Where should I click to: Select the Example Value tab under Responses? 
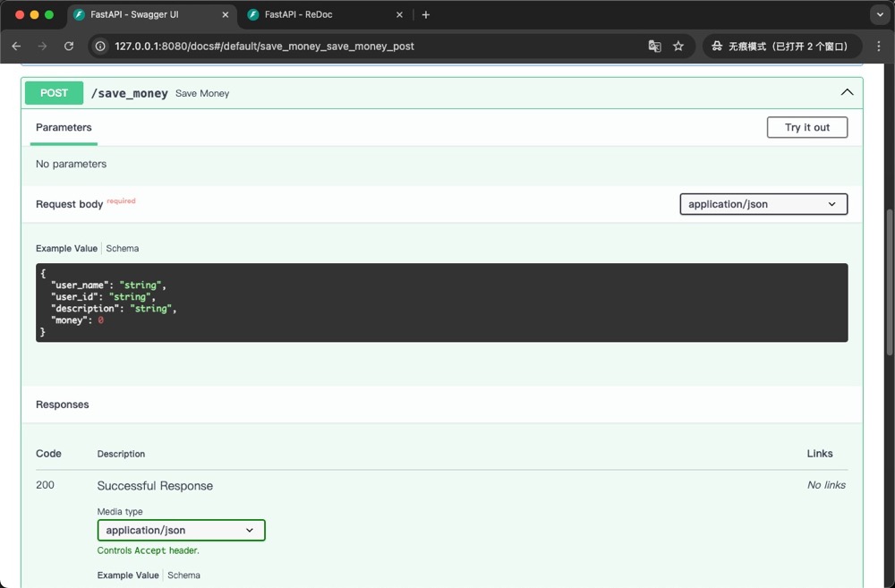click(127, 575)
